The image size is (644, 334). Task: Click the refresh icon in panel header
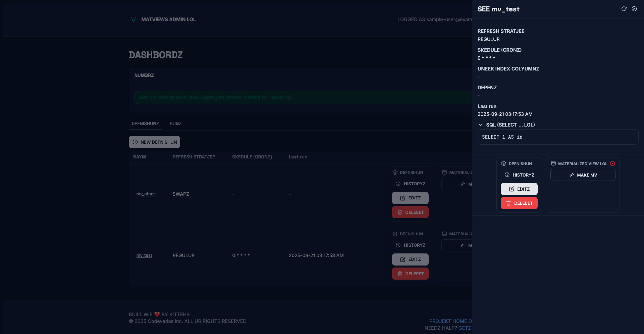coord(624,9)
